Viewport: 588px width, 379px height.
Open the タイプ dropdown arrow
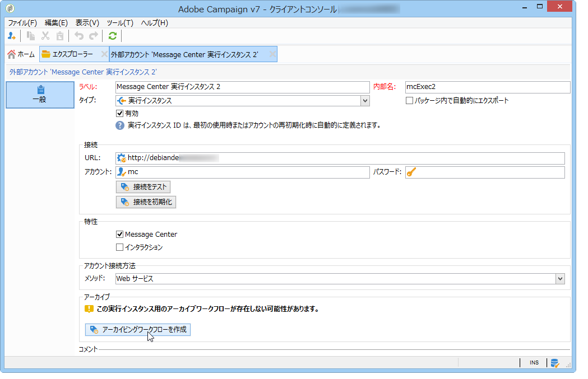click(365, 101)
